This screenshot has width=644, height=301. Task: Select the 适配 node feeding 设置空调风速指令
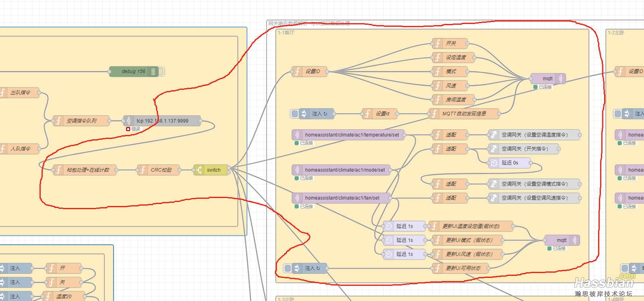click(450, 198)
